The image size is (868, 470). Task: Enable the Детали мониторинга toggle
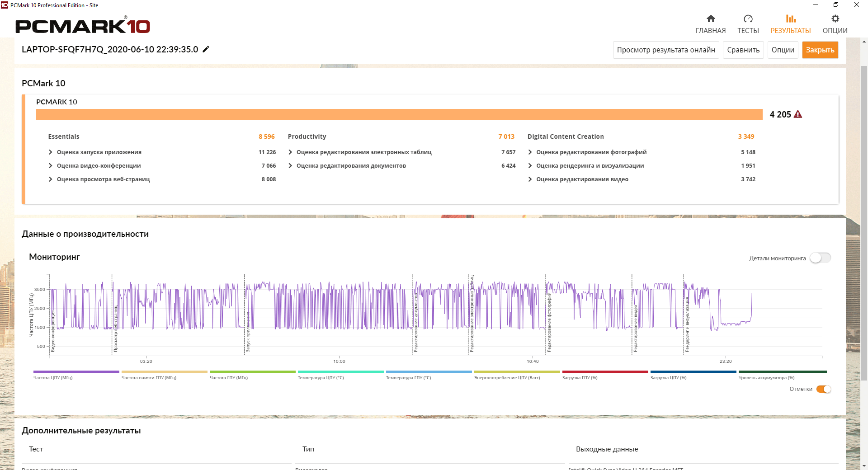(820, 258)
